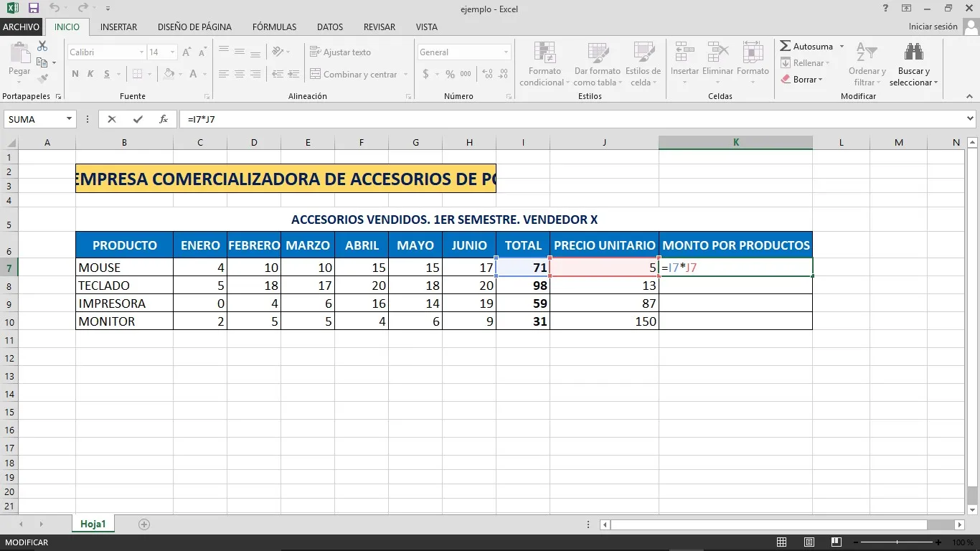Open the Rellenar fill dropdown
The height and width of the screenshot is (551, 980).
[806, 62]
